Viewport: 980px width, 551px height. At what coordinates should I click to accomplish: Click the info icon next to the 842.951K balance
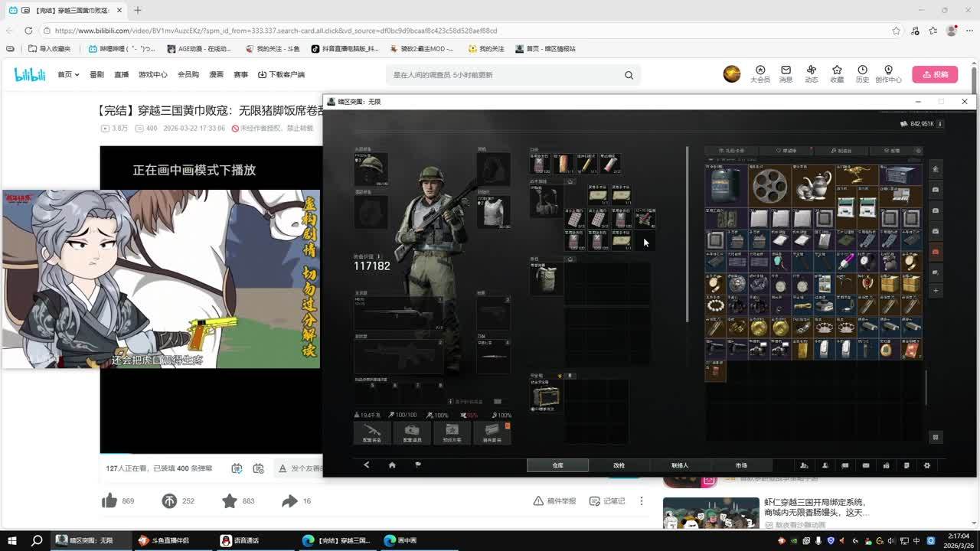(x=939, y=124)
